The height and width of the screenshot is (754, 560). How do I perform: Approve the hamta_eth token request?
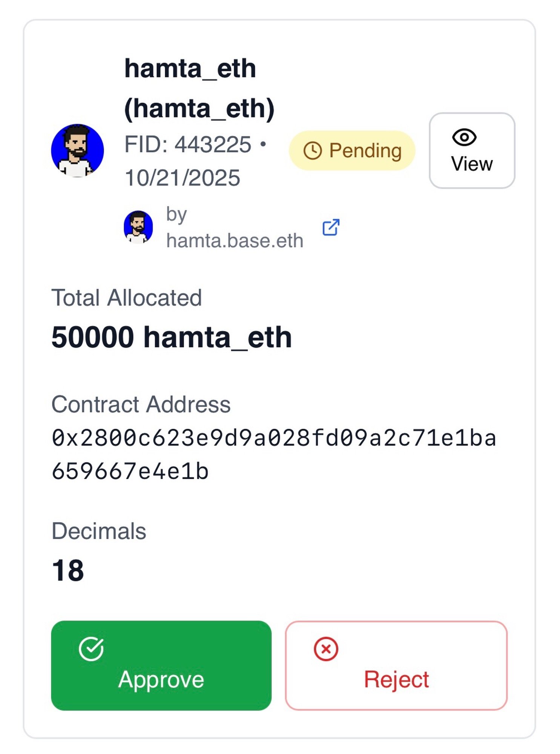(x=161, y=665)
